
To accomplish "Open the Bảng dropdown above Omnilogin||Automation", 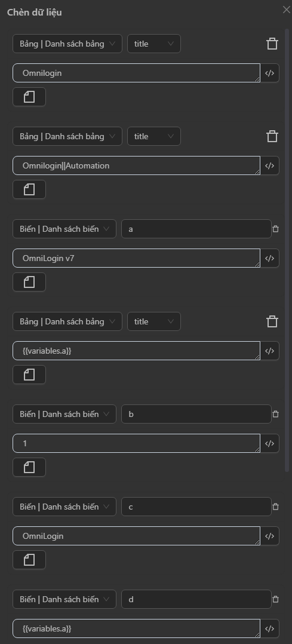I will tap(67, 136).
